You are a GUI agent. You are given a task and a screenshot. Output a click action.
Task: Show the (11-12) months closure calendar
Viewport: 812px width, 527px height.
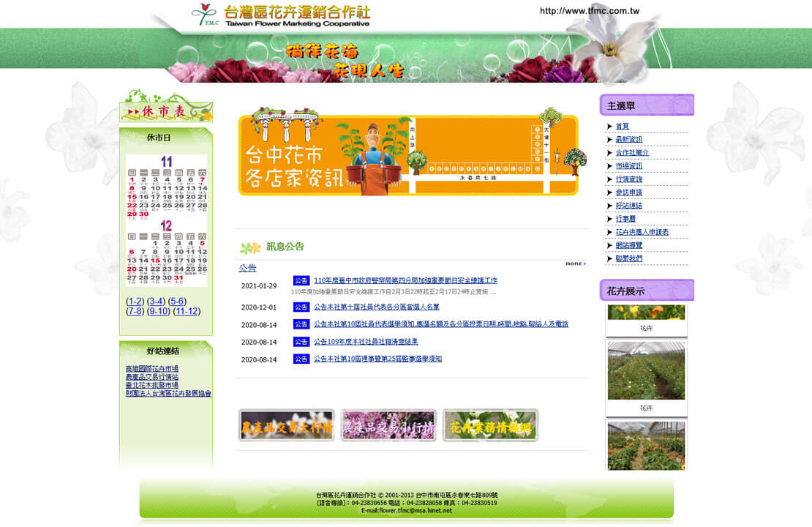tap(187, 311)
